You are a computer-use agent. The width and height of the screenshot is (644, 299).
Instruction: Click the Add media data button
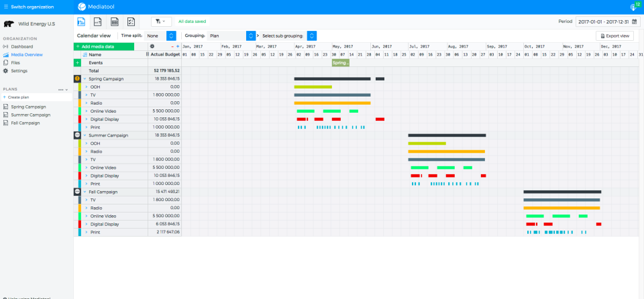[104, 46]
